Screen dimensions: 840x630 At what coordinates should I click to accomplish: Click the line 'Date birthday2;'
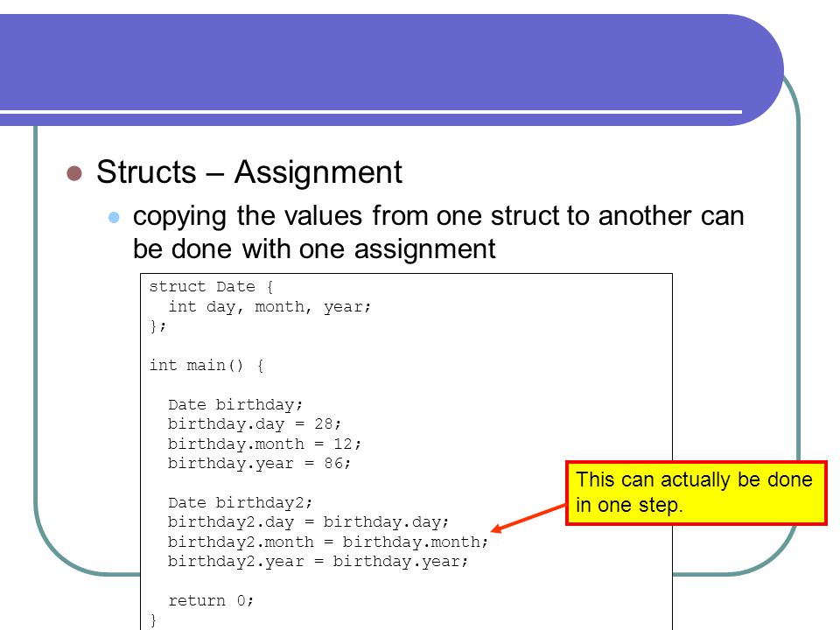[240, 502]
